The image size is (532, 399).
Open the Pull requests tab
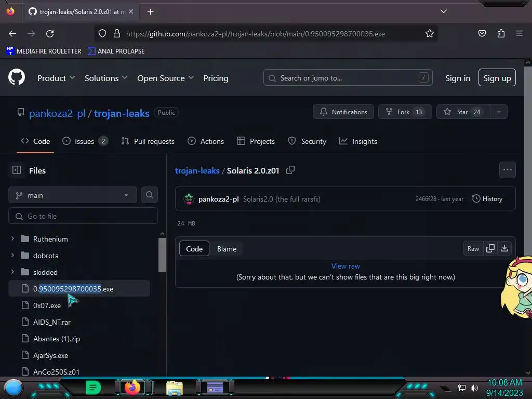[x=148, y=141]
